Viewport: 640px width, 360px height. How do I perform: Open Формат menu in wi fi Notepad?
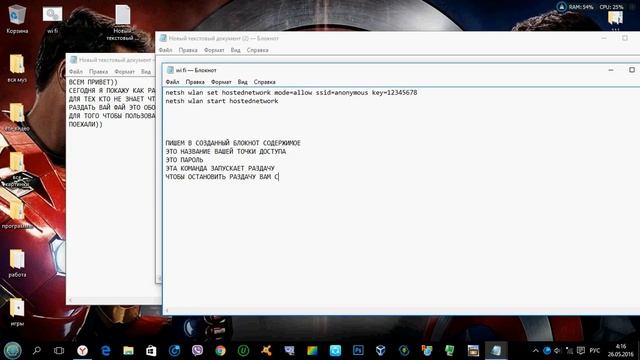click(x=221, y=82)
